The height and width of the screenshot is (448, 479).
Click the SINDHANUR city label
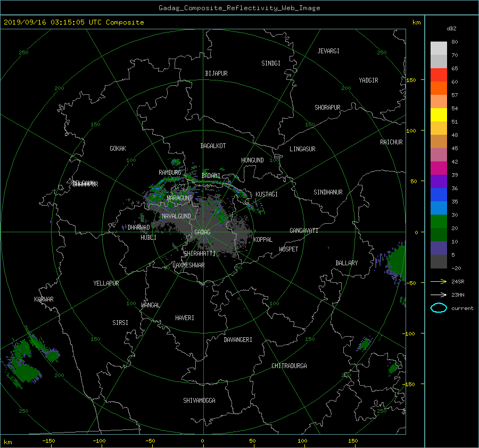[328, 192]
